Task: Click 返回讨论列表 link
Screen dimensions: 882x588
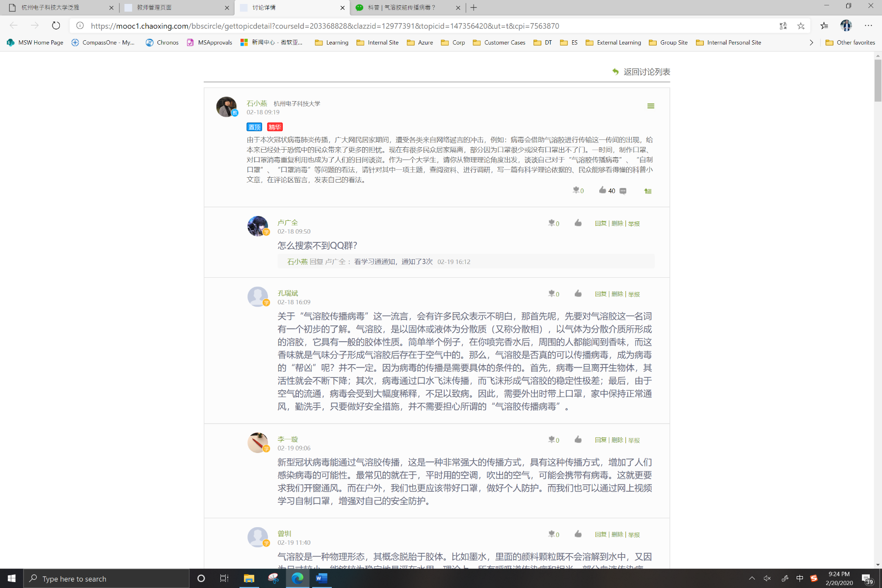Action: pos(641,72)
